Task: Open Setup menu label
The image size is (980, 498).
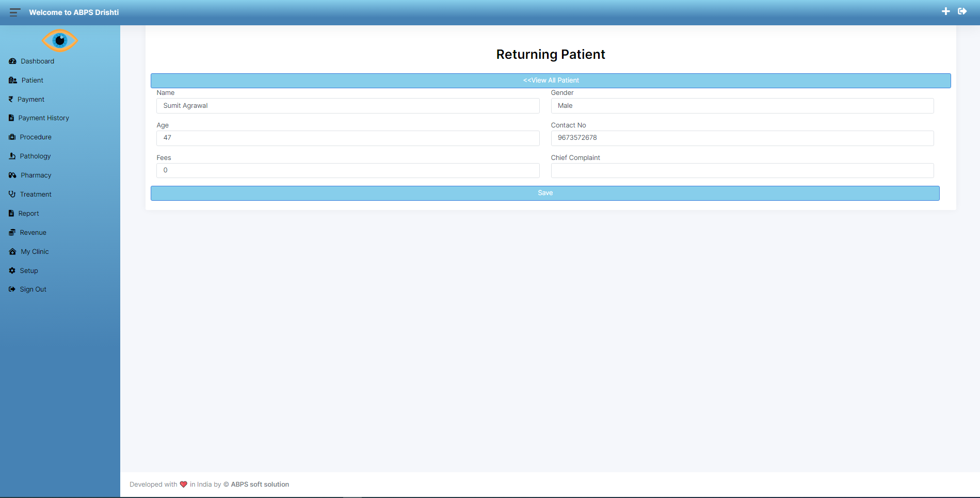Action: (x=29, y=271)
